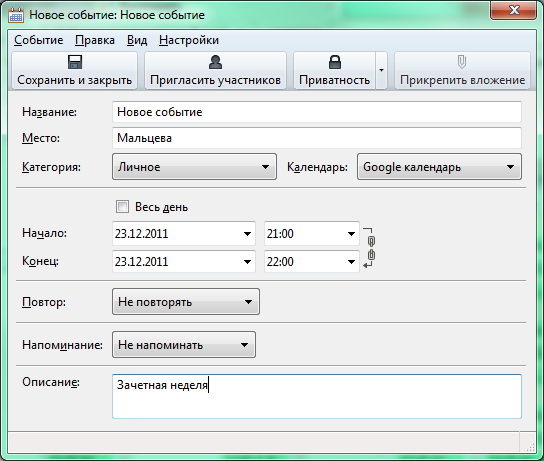The width and height of the screenshot is (544, 461).
Task: Click the Название field with 'Новое событие'
Action: click(x=317, y=112)
